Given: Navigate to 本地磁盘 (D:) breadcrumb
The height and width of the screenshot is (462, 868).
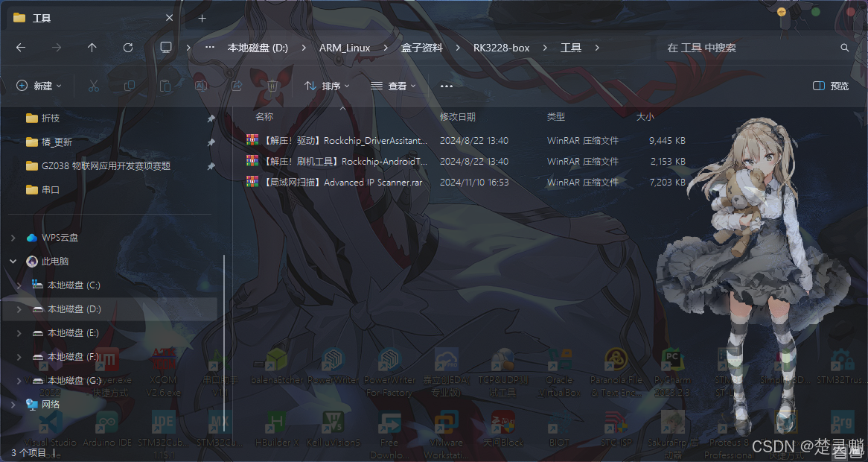Looking at the screenshot, I should [258, 48].
